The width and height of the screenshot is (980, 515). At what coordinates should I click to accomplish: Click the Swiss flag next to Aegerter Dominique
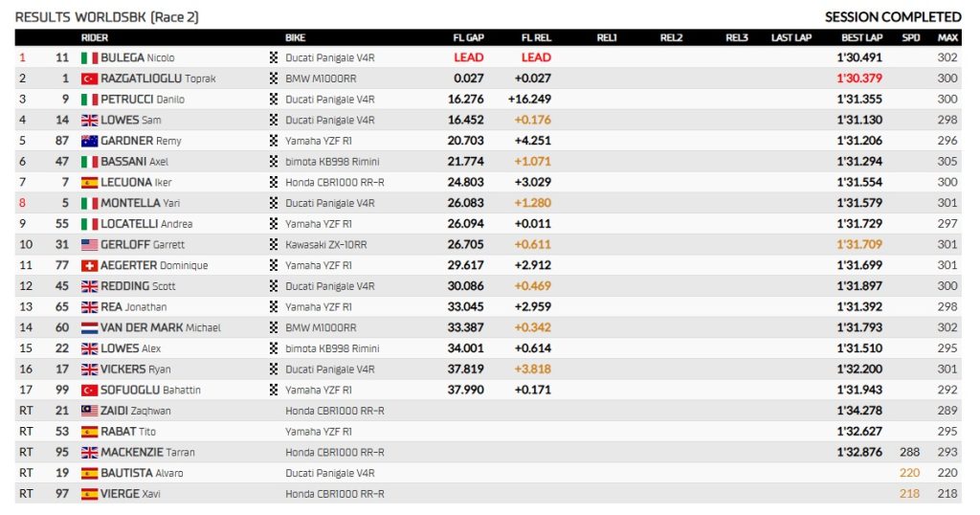[x=89, y=265]
